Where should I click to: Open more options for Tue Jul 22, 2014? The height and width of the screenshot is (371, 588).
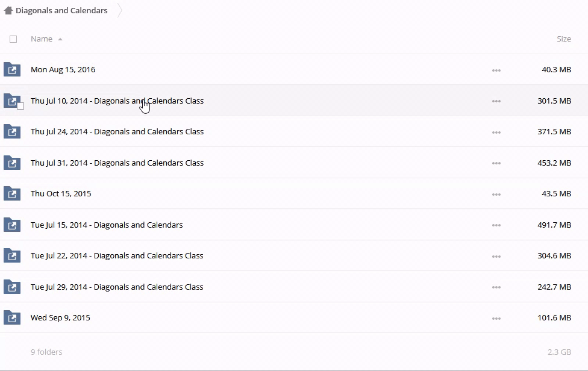click(x=496, y=257)
